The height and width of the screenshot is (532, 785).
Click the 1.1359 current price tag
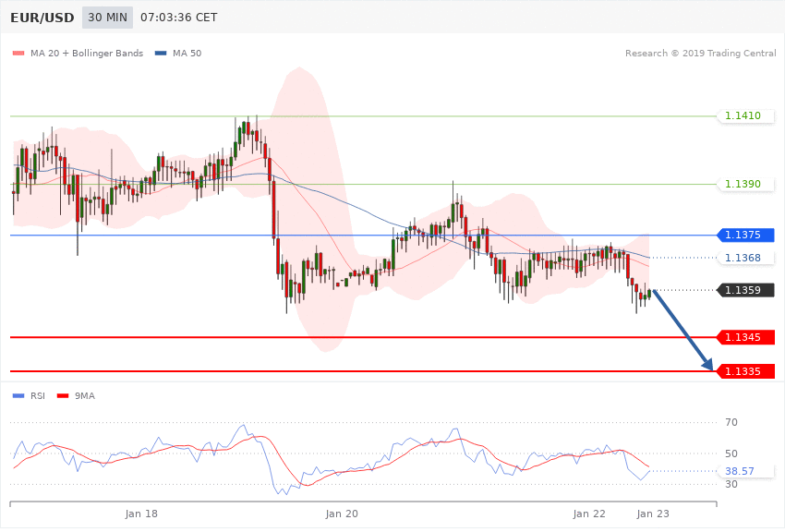pos(746,290)
